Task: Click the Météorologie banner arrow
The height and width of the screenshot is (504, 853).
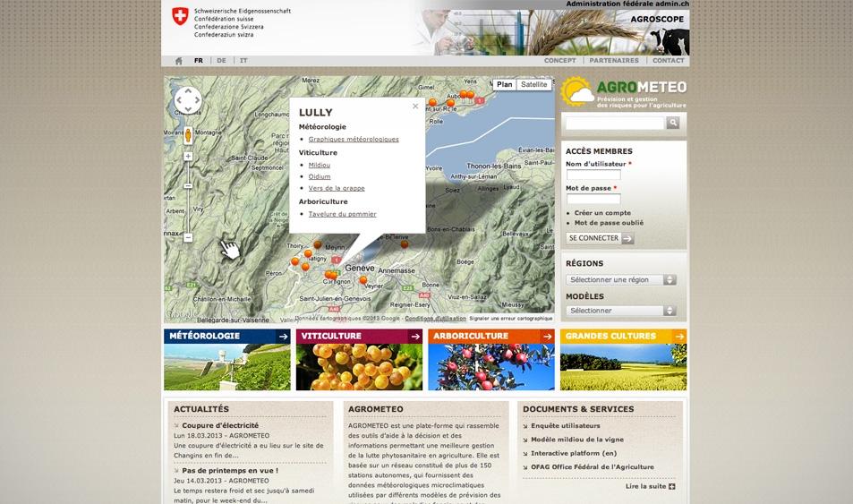Action: pos(283,337)
